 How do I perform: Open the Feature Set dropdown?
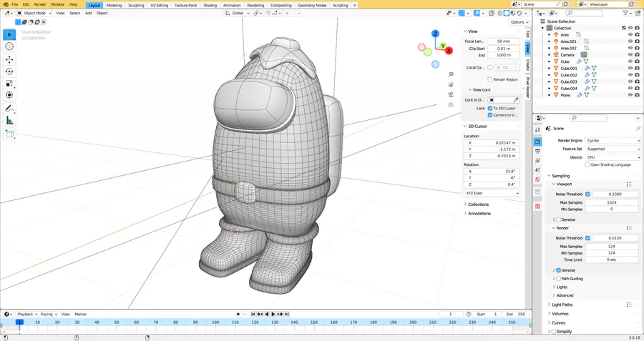(613, 149)
